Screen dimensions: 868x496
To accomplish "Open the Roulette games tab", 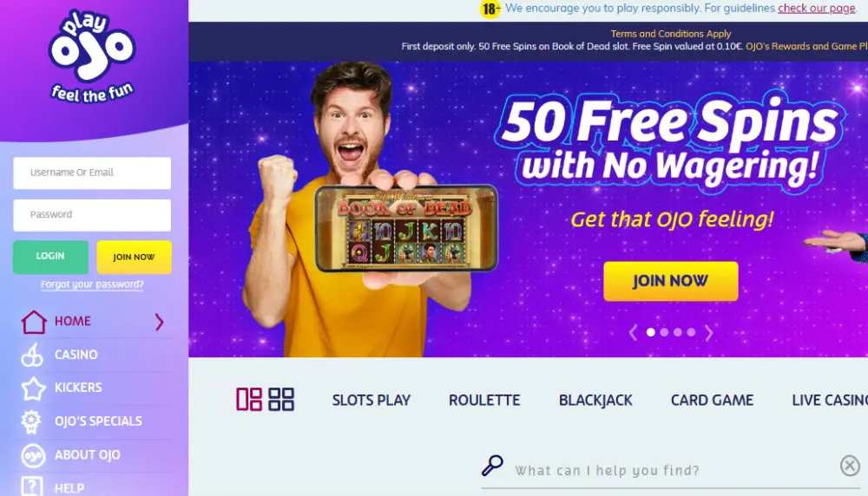I will pyautogui.click(x=484, y=401).
